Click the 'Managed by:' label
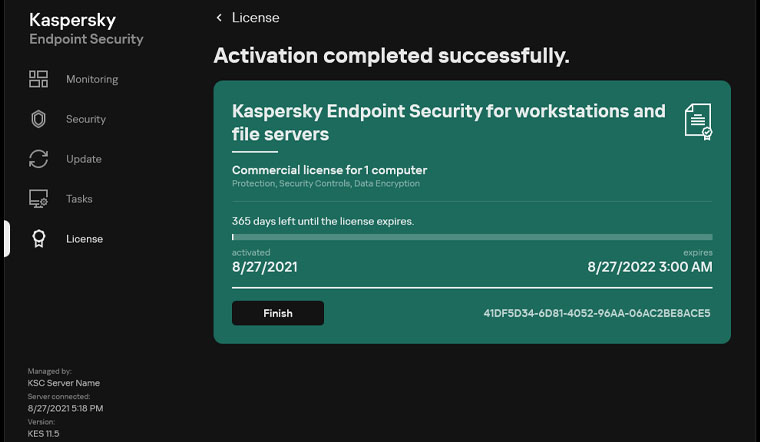 tap(49, 371)
